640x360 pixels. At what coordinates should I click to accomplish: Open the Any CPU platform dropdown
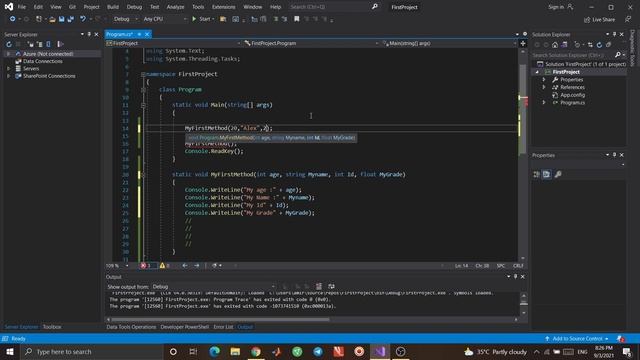(165, 19)
